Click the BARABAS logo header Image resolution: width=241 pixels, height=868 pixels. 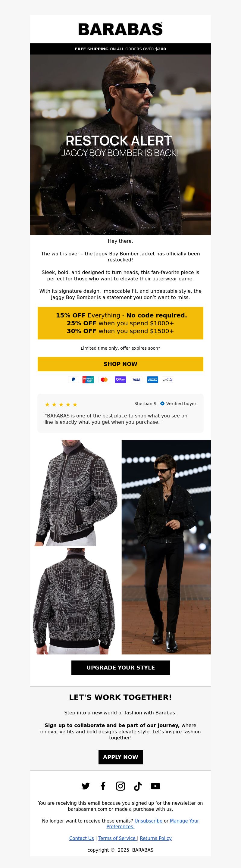120,29
